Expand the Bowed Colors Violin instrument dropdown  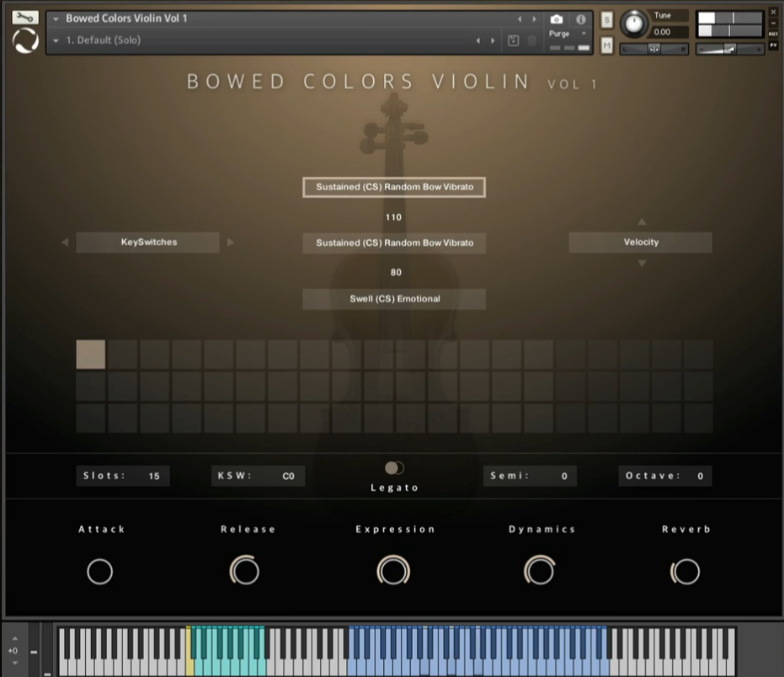(56, 19)
